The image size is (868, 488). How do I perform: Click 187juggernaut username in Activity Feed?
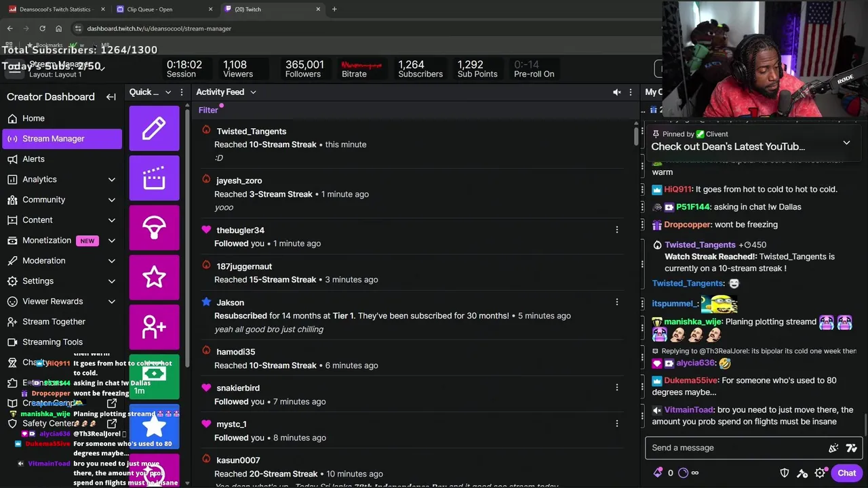(x=244, y=266)
